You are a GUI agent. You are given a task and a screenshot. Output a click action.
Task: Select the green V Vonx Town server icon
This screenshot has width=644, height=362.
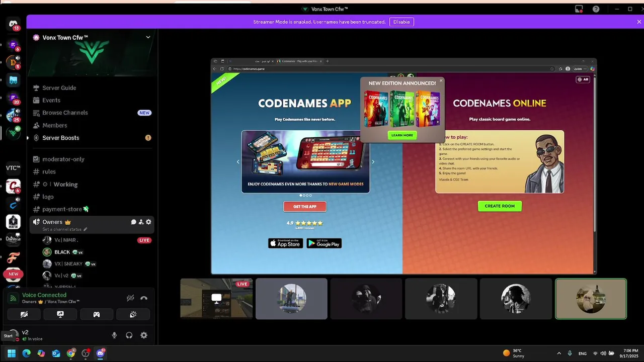pos(13,133)
